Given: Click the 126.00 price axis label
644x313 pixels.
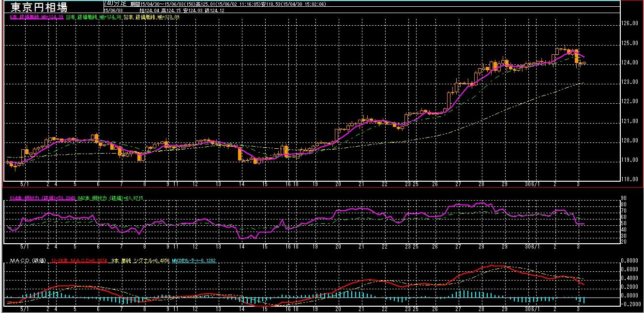Looking at the screenshot, I should (x=630, y=23).
